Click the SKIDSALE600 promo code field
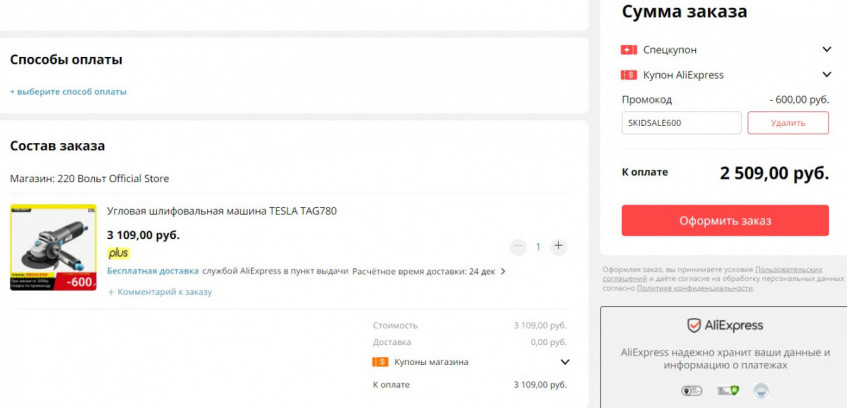Screen dimensions: 847x408 coord(681,123)
